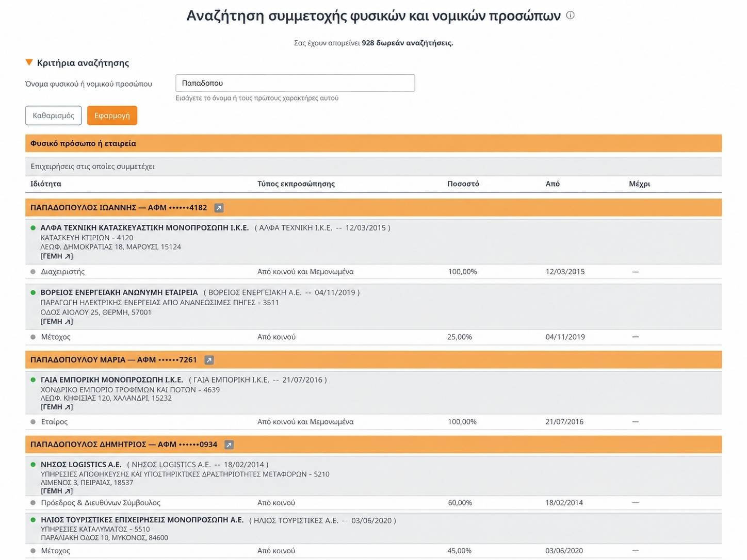Viewport: 747px width, 560px height.
Task: Click the 60,00% percentage value
Action: tap(460, 503)
